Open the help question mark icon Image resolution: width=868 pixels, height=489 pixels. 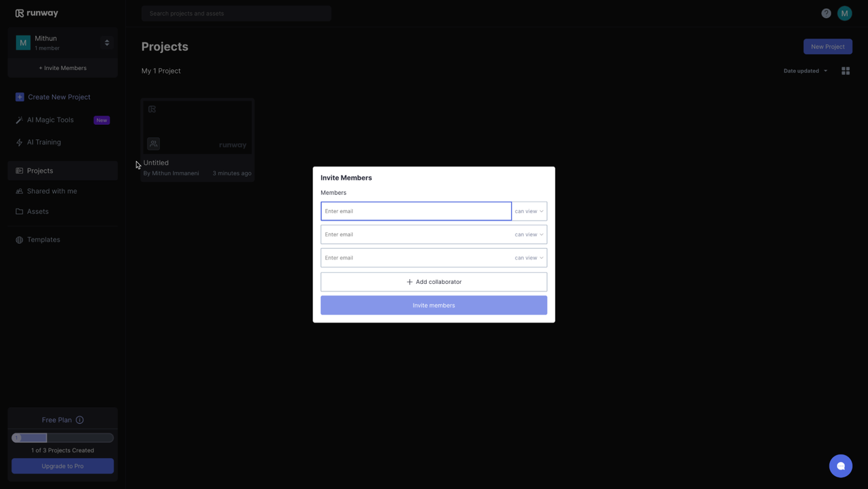826,14
